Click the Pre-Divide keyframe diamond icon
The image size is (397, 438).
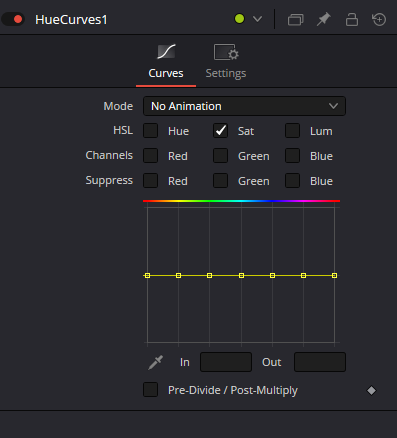click(x=371, y=390)
